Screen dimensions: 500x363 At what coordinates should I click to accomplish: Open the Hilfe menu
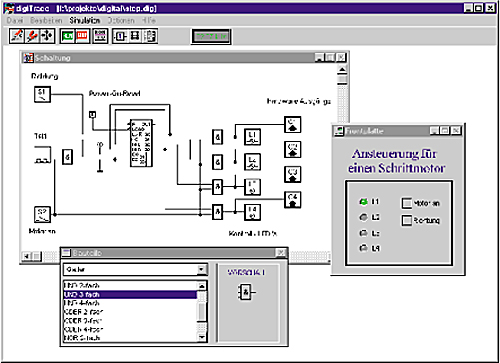coord(149,20)
